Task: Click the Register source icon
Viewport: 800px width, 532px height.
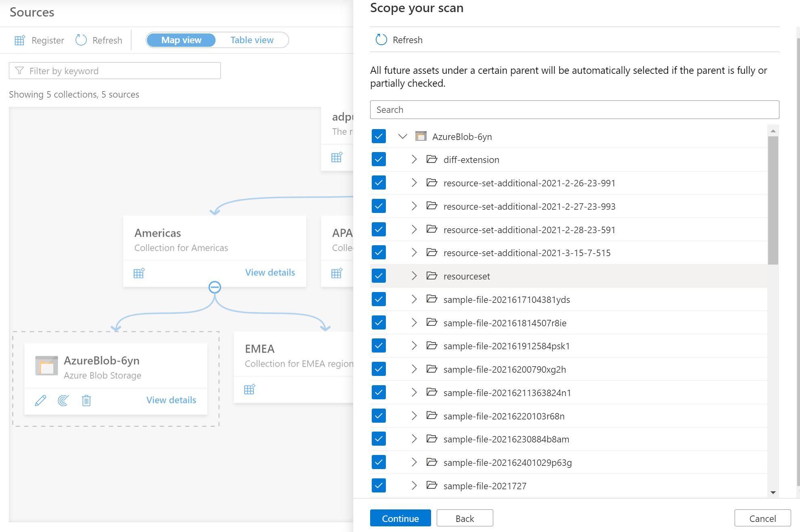Action: tap(20, 40)
